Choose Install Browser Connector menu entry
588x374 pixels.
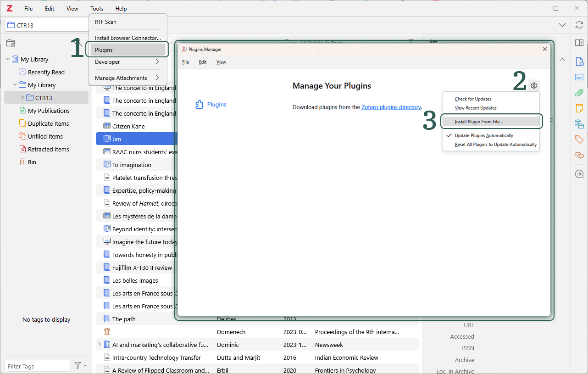128,38
